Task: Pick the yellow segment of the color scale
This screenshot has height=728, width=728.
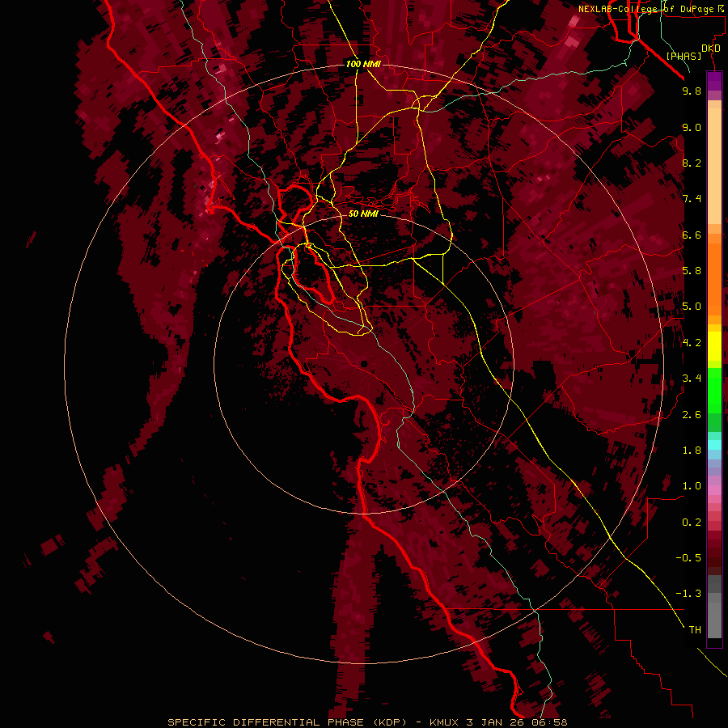Action: tap(714, 346)
